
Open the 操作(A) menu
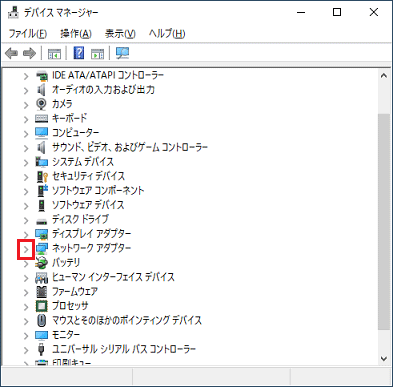click(x=76, y=34)
